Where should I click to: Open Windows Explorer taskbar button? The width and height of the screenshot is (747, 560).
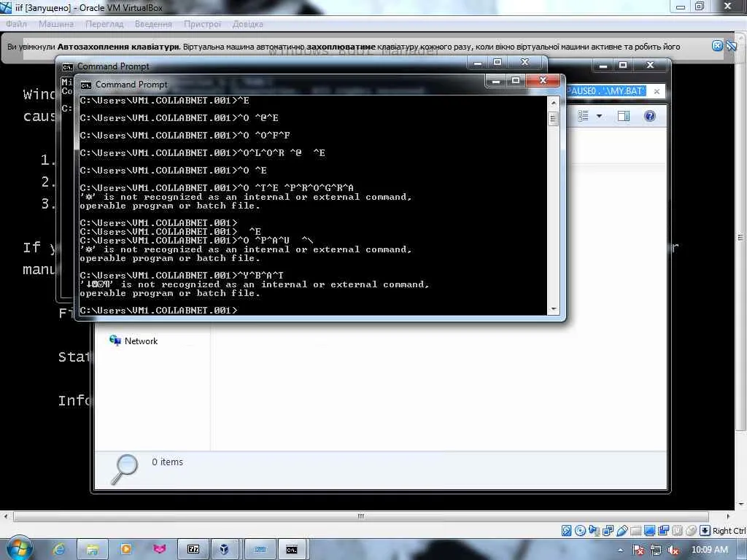click(x=93, y=550)
